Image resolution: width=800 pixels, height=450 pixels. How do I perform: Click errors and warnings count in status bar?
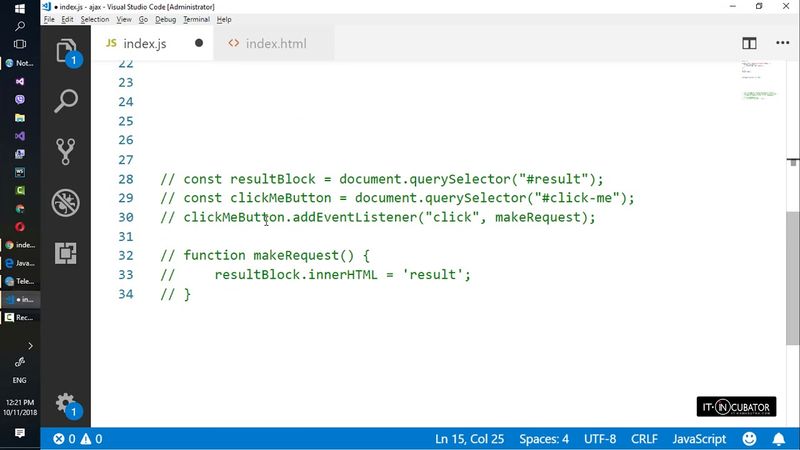[77, 439]
